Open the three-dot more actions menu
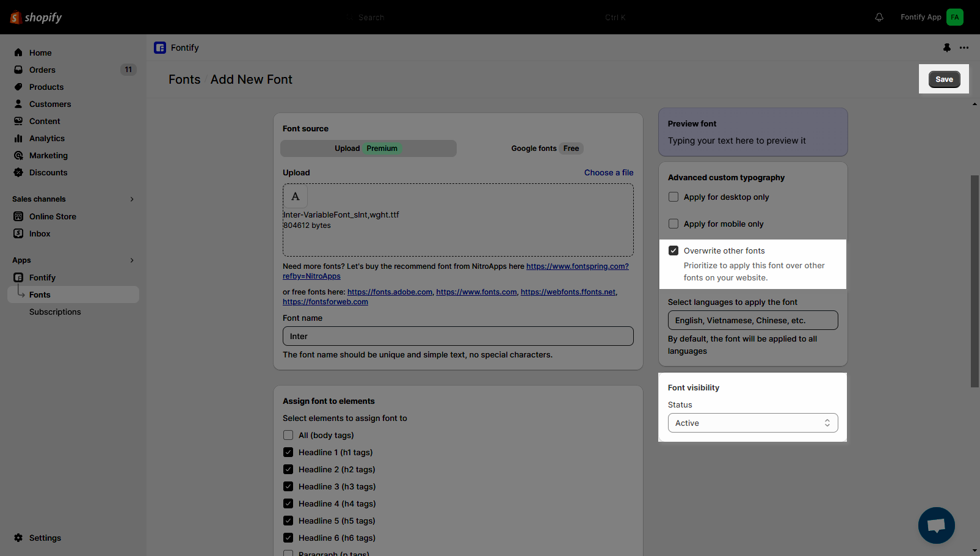This screenshot has height=556, width=980. (964, 48)
